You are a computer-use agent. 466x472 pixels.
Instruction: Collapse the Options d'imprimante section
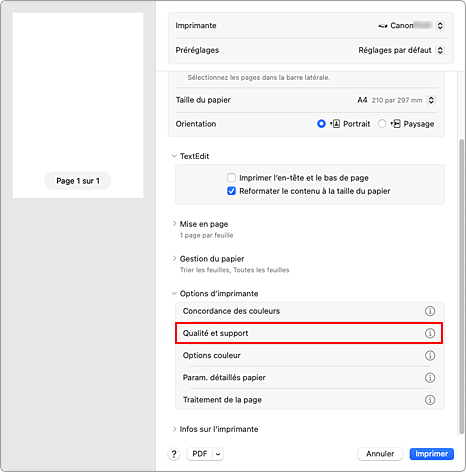tap(174, 293)
